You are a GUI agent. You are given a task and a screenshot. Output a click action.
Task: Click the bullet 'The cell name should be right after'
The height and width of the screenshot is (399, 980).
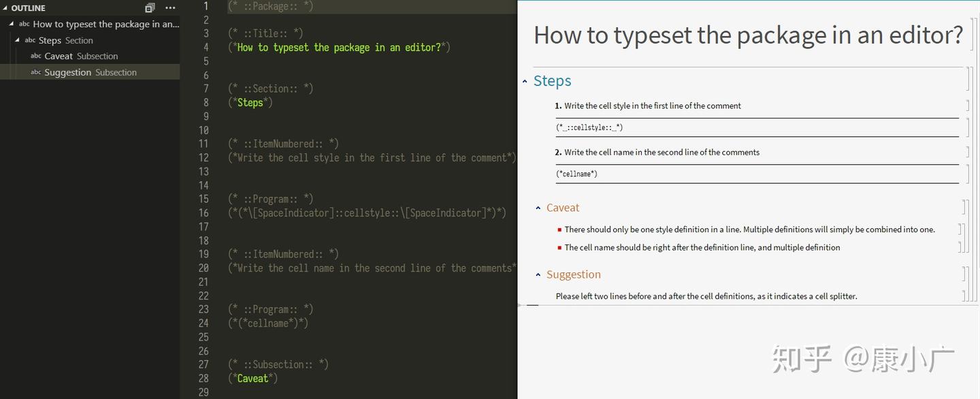[x=702, y=247]
